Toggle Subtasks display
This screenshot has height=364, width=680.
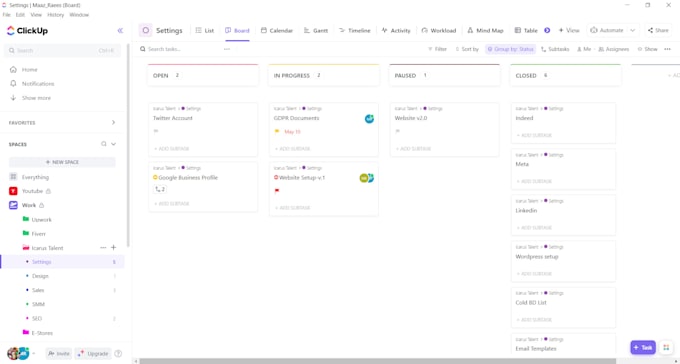555,49
